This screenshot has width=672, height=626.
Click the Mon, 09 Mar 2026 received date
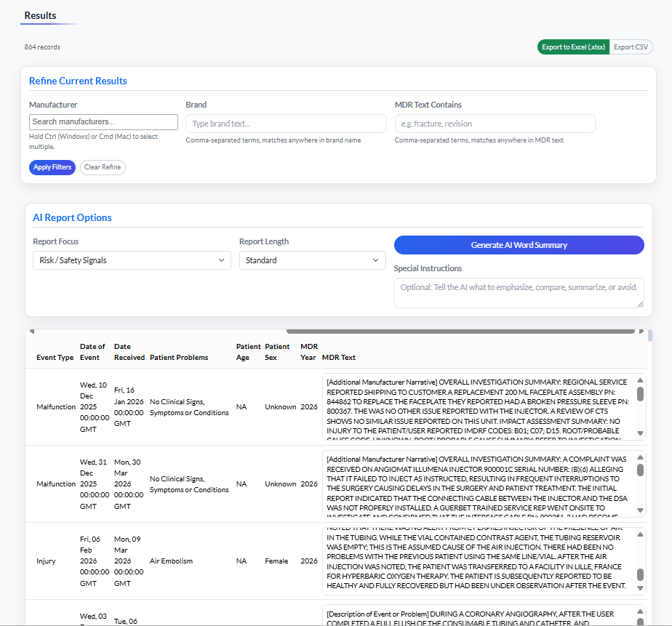[x=129, y=561]
